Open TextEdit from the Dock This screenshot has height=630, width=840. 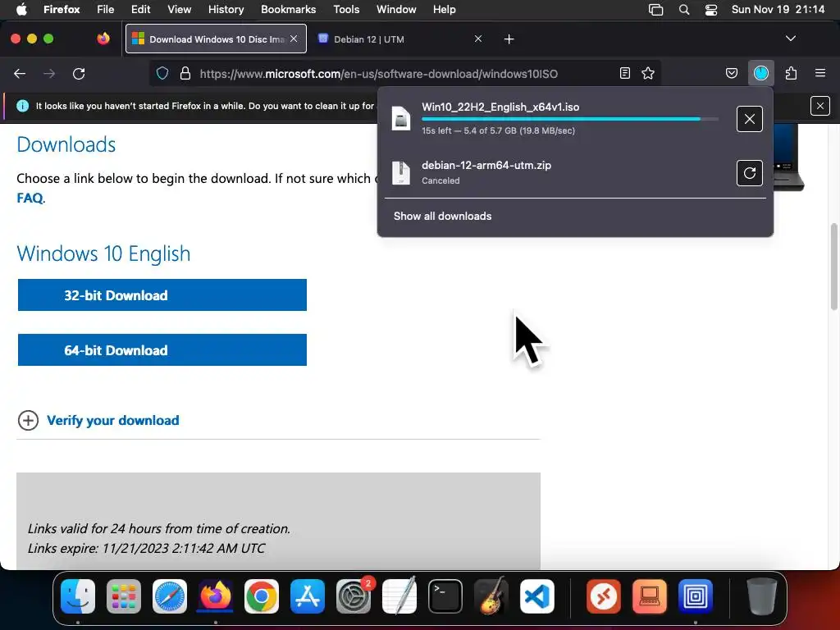399,596
